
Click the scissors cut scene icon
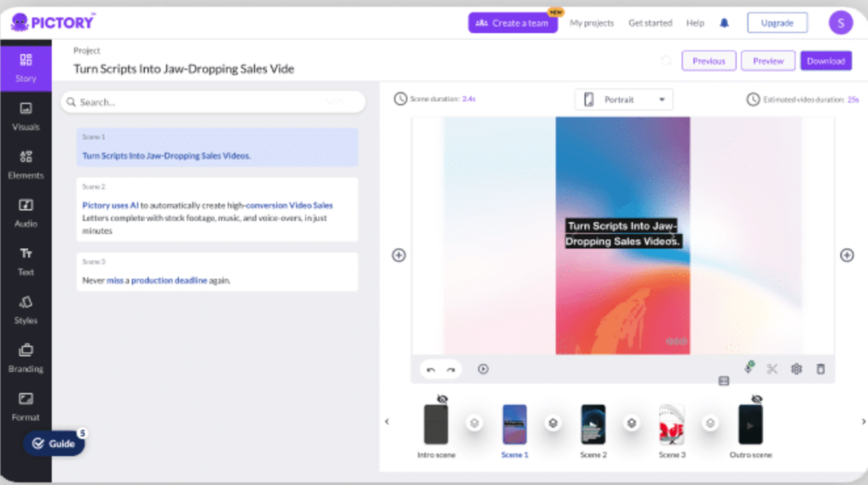(772, 369)
